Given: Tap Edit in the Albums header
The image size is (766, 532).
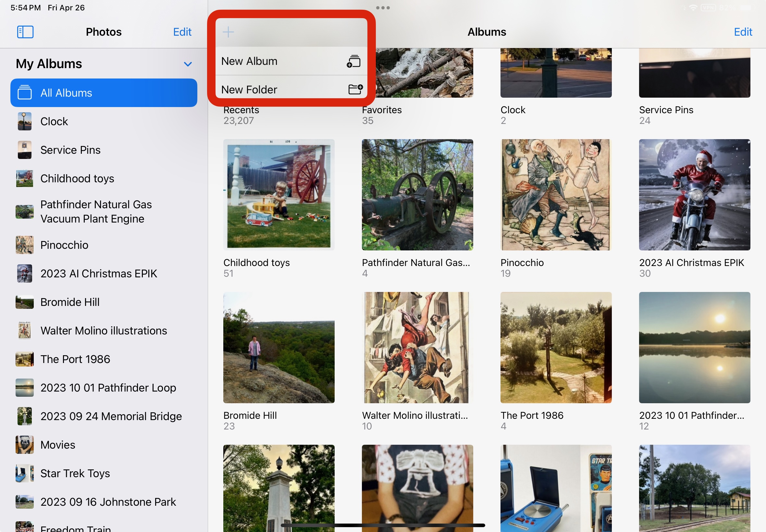Looking at the screenshot, I should [743, 32].
